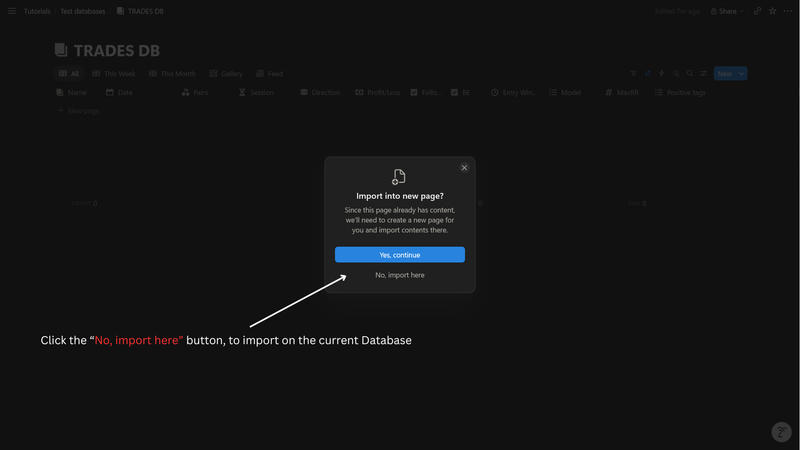Click the TRADES DB page title
This screenshot has width=800, height=450.
tap(117, 51)
